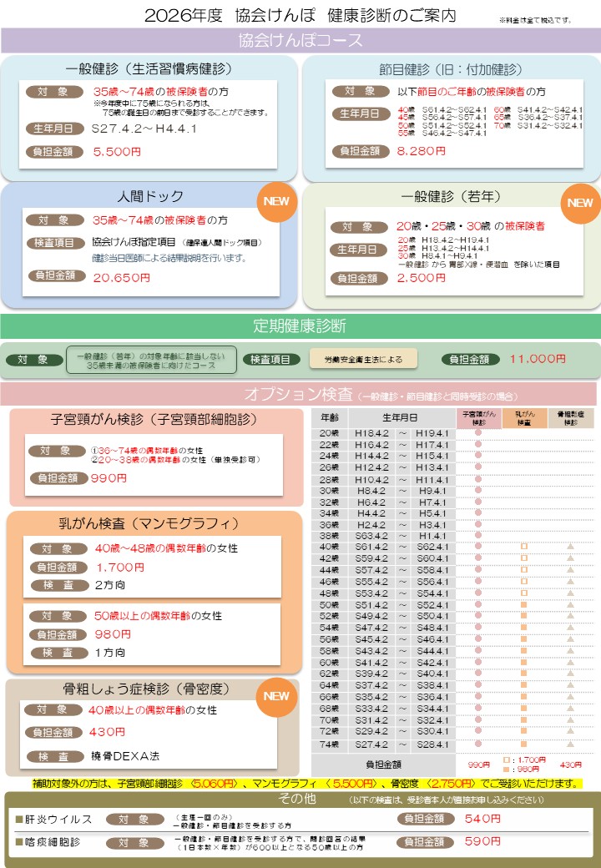Click the 11,000円 price in 定期健康診断
Image resolution: width=601 pixels, height=868 pixels.
click(x=538, y=359)
